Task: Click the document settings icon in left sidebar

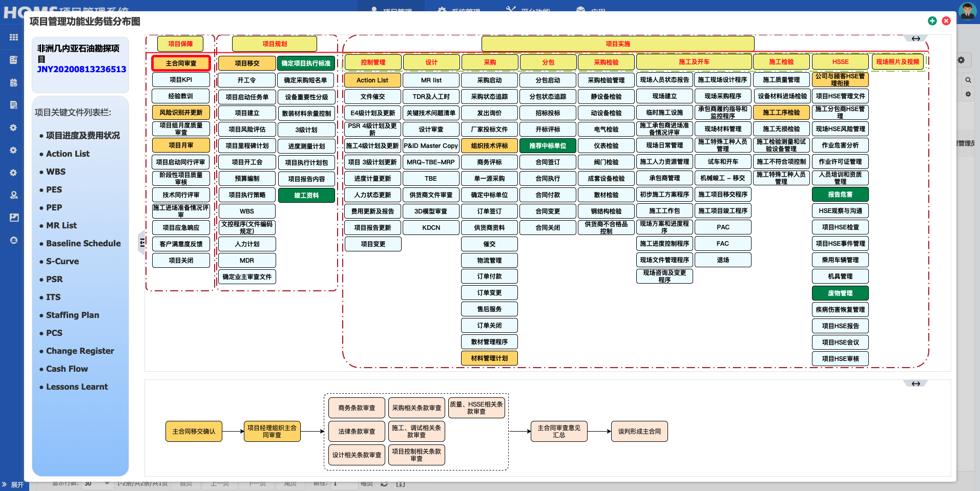Action: click(14, 105)
